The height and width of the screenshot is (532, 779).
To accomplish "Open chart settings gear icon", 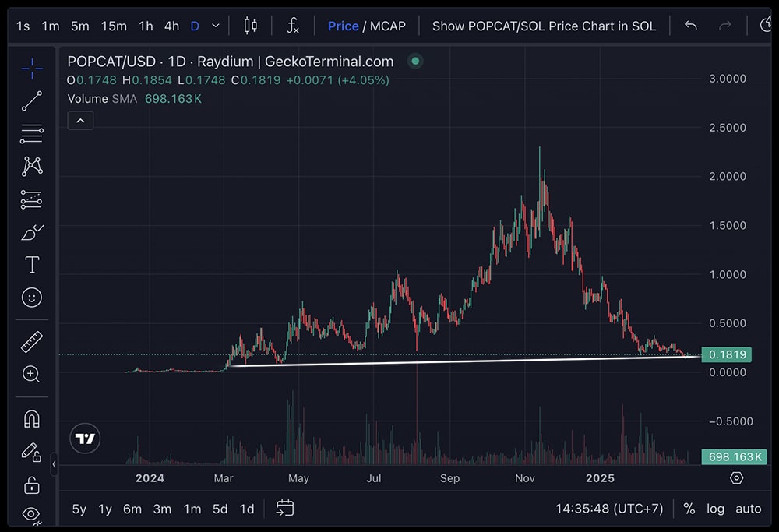I will pyautogui.click(x=737, y=477).
